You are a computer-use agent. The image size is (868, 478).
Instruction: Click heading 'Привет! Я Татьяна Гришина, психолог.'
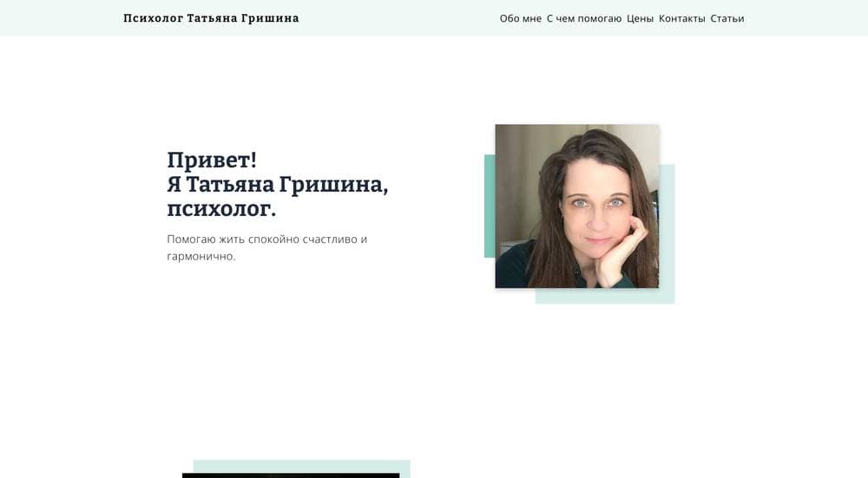pyautogui.click(x=278, y=184)
